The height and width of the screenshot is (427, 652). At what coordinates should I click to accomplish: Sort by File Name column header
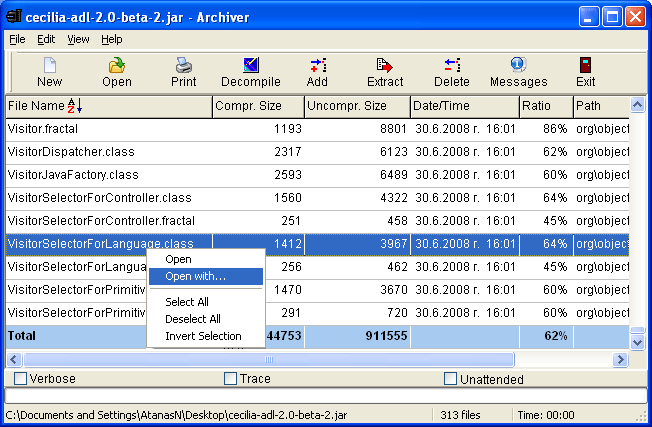coord(109,106)
